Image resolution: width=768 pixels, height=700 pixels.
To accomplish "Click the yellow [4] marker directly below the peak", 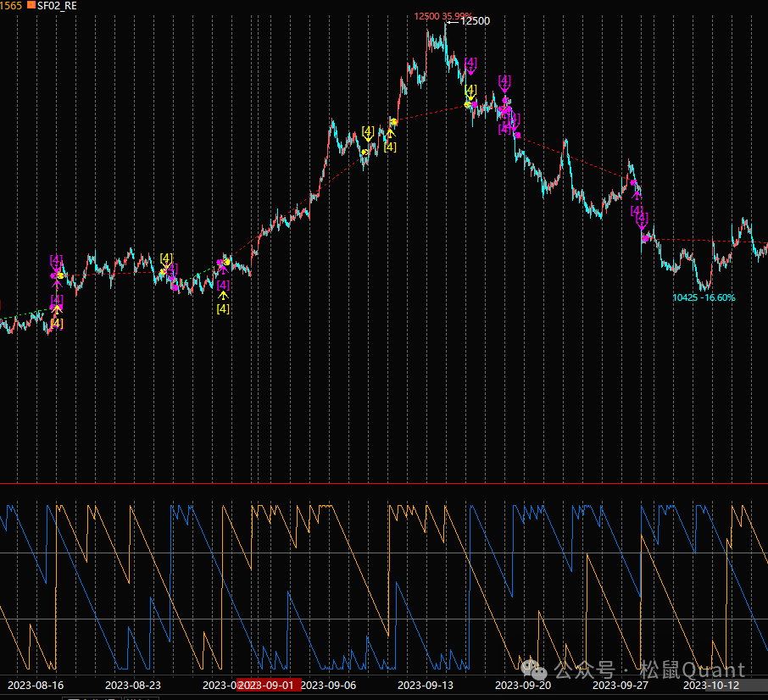I will point(471,90).
